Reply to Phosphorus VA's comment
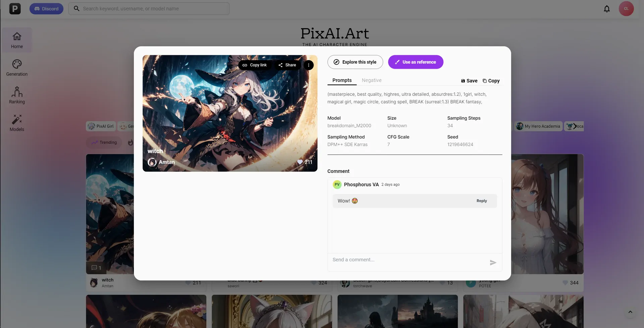The height and width of the screenshot is (328, 644). click(x=482, y=201)
